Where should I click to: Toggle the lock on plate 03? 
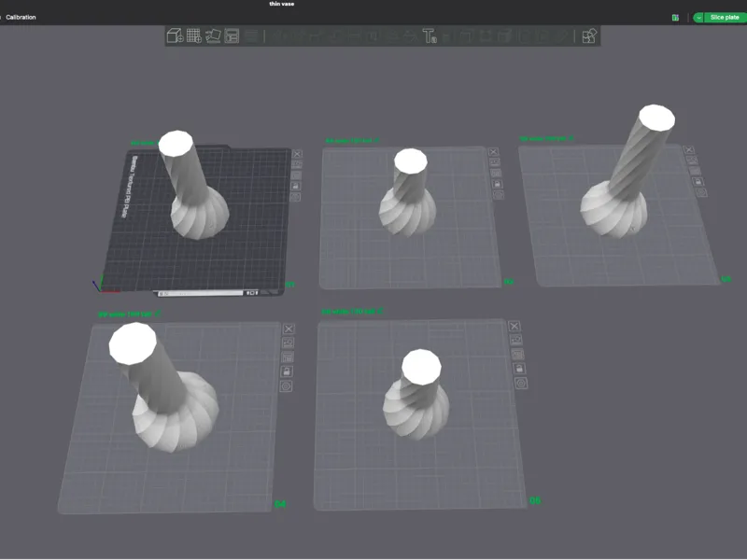(x=698, y=181)
